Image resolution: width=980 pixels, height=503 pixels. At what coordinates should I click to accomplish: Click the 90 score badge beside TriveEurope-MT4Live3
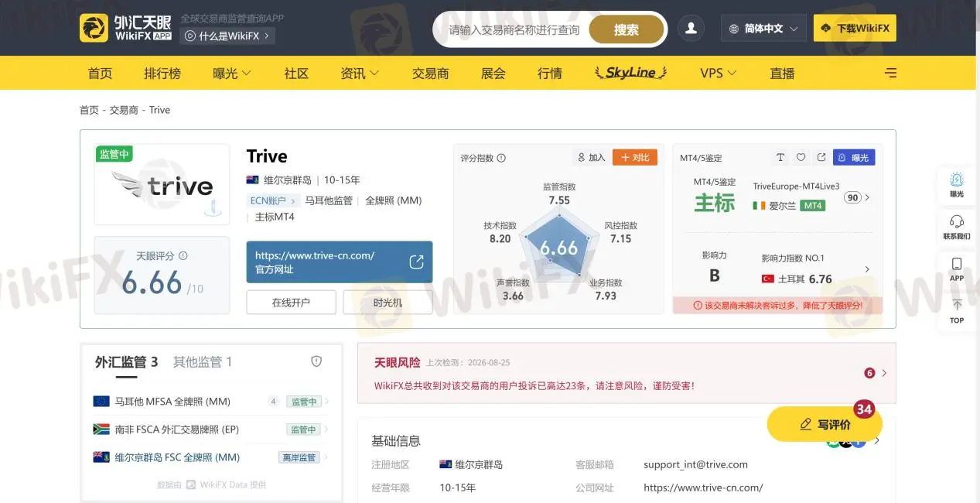(x=852, y=197)
